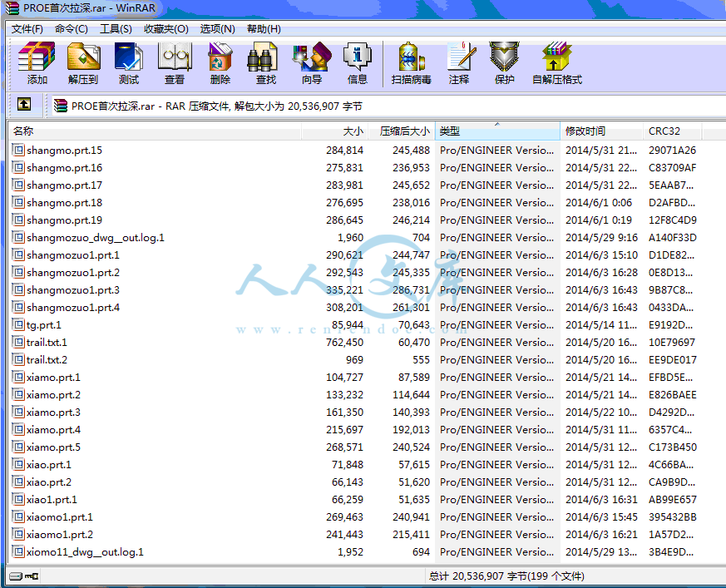Click the 保护 (Protect) shield icon

(504, 62)
